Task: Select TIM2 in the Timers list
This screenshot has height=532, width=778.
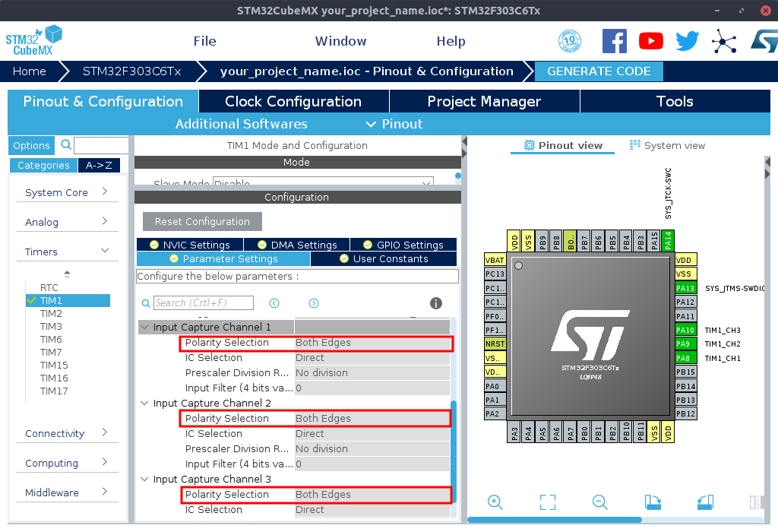Action: pos(51,313)
